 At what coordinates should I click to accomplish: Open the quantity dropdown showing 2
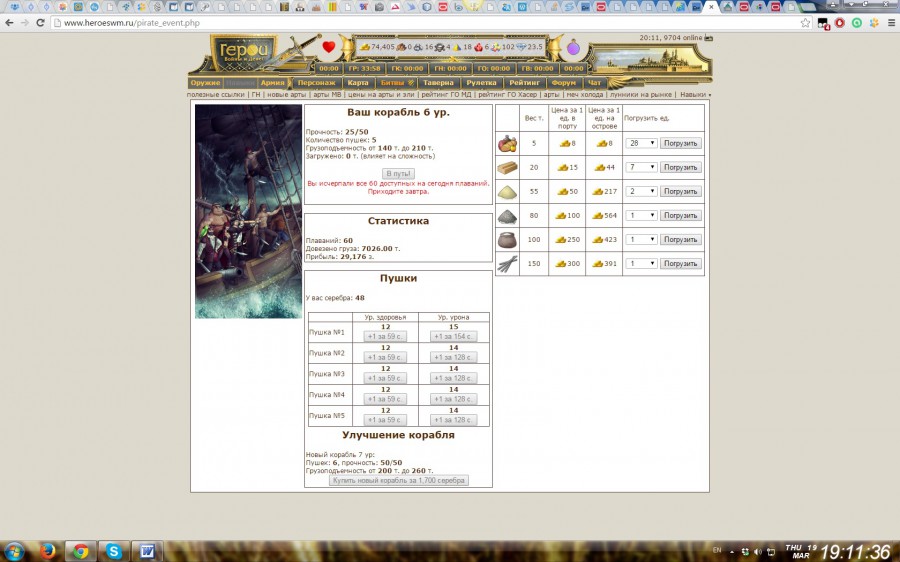(640, 191)
